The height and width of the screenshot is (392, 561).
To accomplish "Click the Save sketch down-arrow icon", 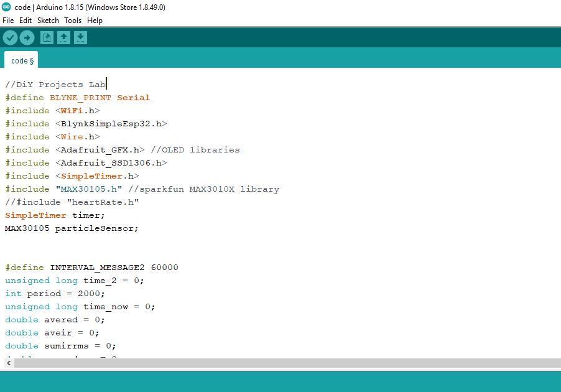I will tap(80, 37).
